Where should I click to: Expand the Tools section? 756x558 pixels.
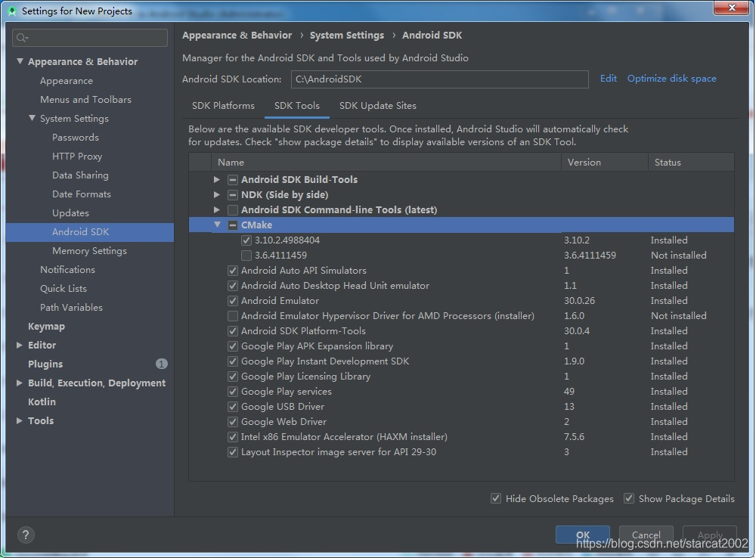click(20, 420)
